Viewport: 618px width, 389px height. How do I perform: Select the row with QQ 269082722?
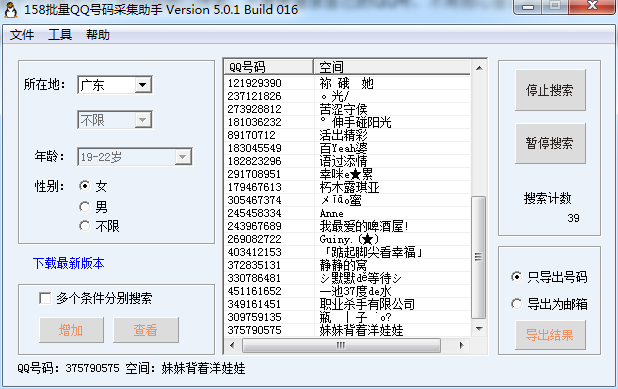click(x=348, y=239)
